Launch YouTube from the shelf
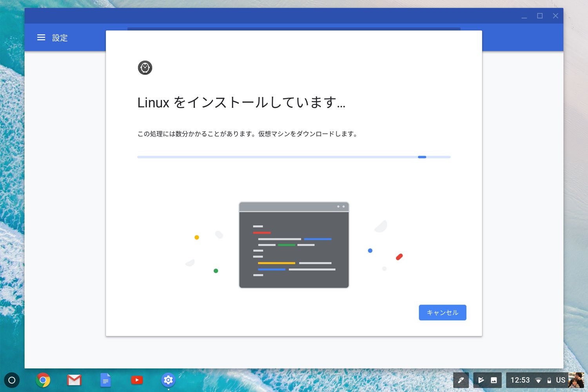This screenshot has height=392, width=588. [x=137, y=380]
